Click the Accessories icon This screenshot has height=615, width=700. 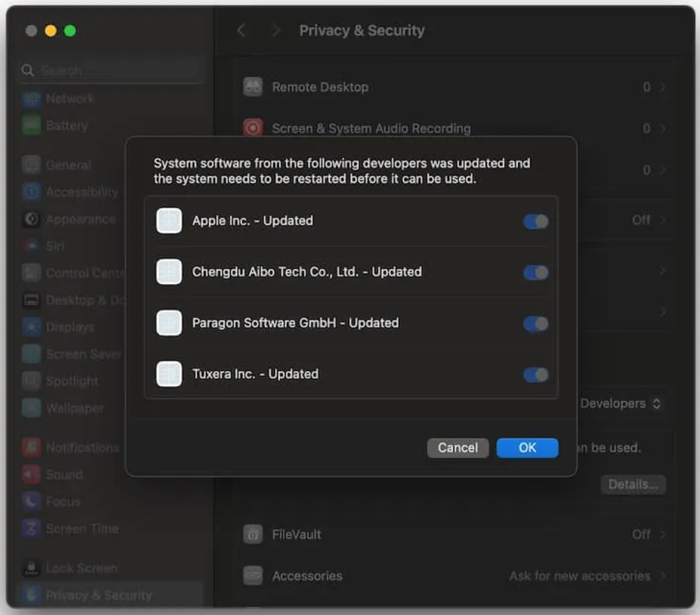253,576
